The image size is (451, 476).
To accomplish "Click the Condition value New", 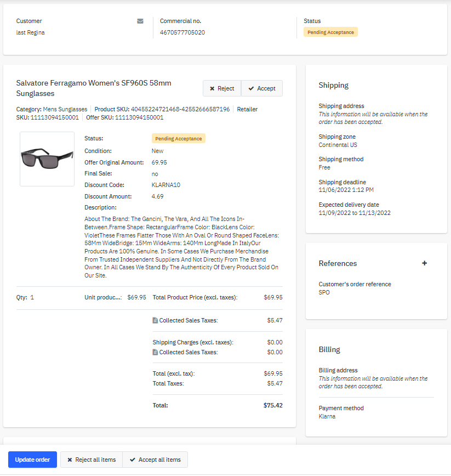I will click(x=157, y=151).
